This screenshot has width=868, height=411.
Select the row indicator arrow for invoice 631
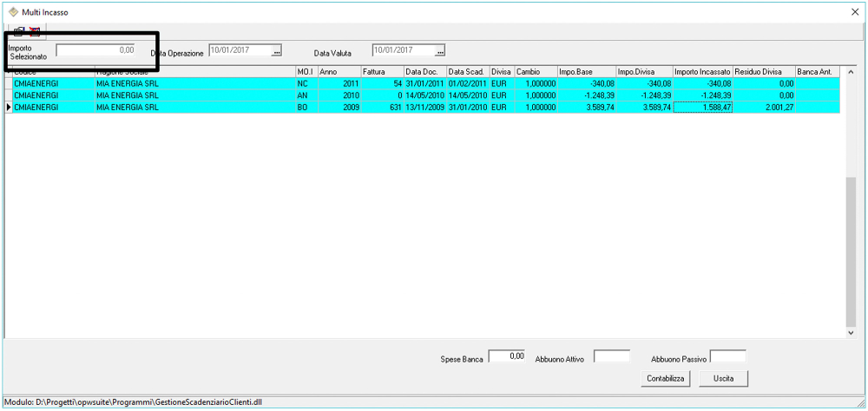9,108
